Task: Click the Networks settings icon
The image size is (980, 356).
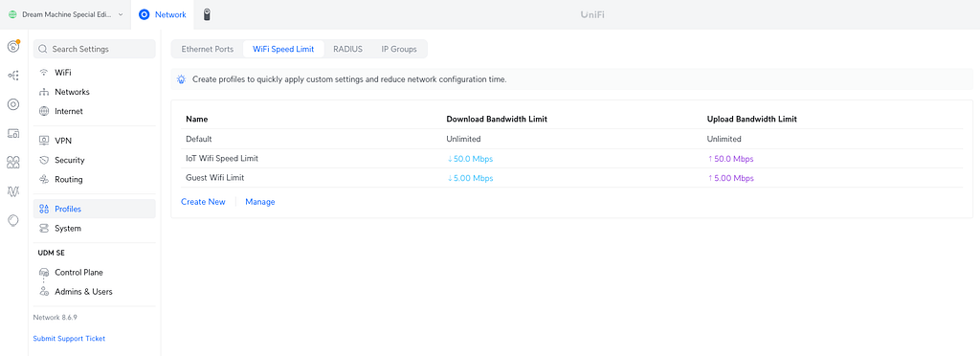Action: (44, 92)
